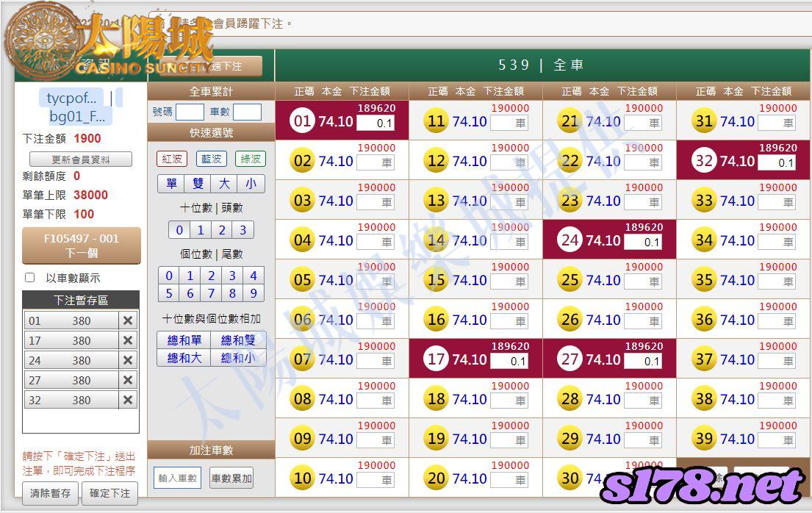
Task: Deselect highlighted number ball 27
Action: (570, 359)
